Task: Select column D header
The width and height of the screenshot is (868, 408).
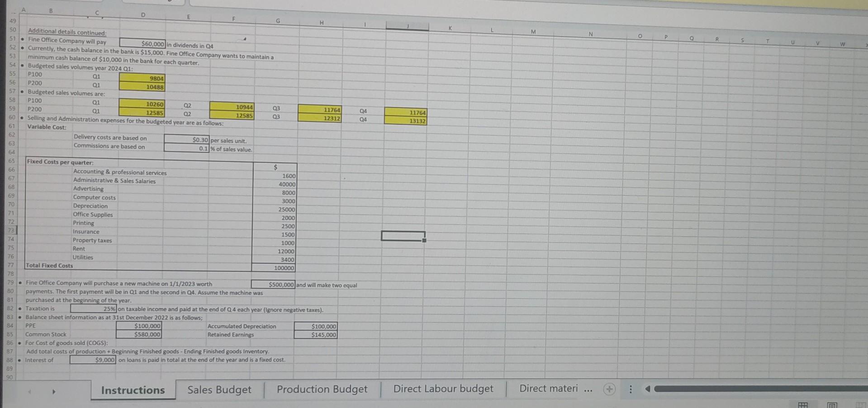Action: tap(143, 15)
